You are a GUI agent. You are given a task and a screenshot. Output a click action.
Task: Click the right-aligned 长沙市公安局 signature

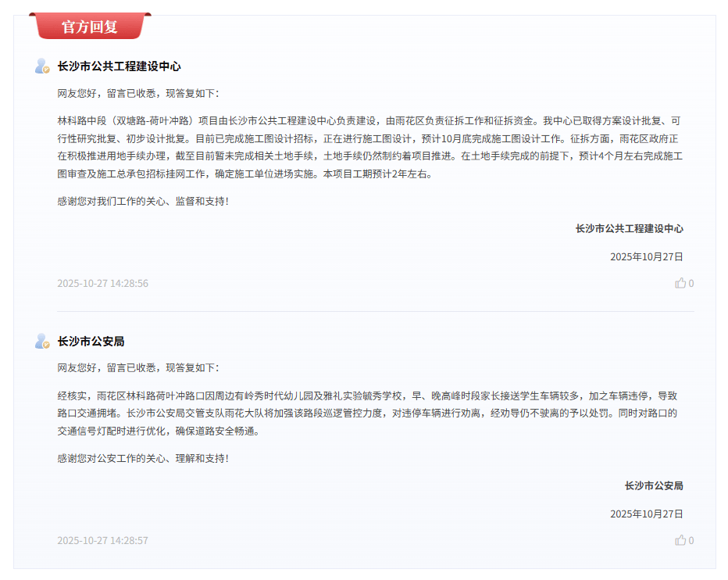click(653, 485)
